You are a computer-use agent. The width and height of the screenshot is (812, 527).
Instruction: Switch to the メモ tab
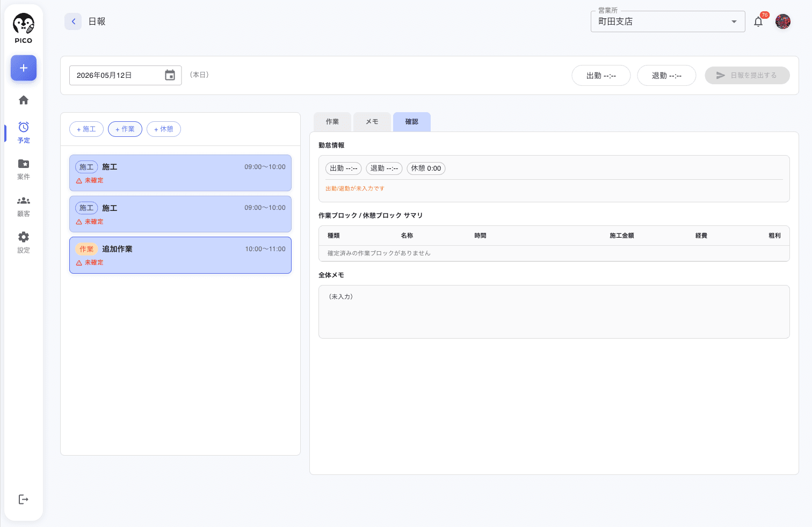click(372, 122)
